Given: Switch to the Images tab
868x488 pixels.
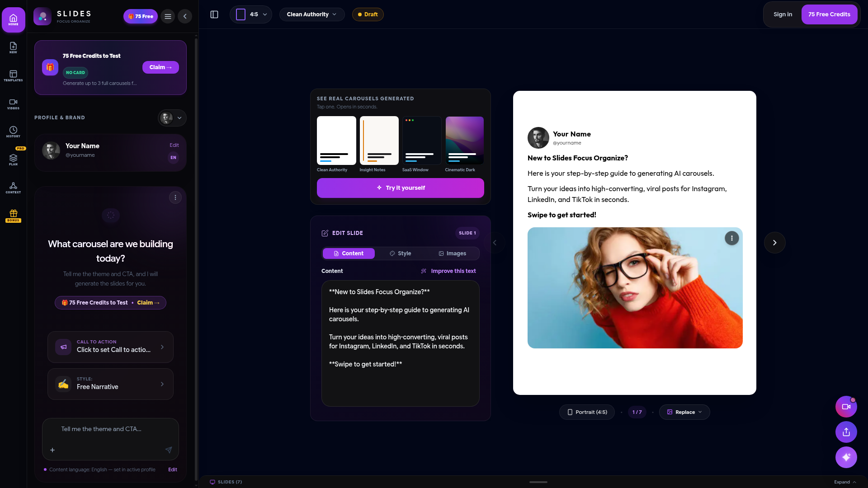Looking at the screenshot, I should (x=452, y=253).
